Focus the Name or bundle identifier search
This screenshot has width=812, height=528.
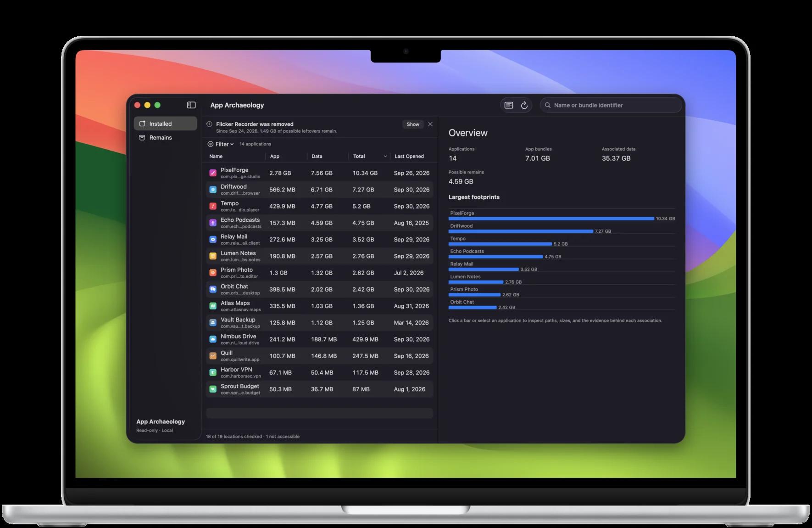point(611,105)
